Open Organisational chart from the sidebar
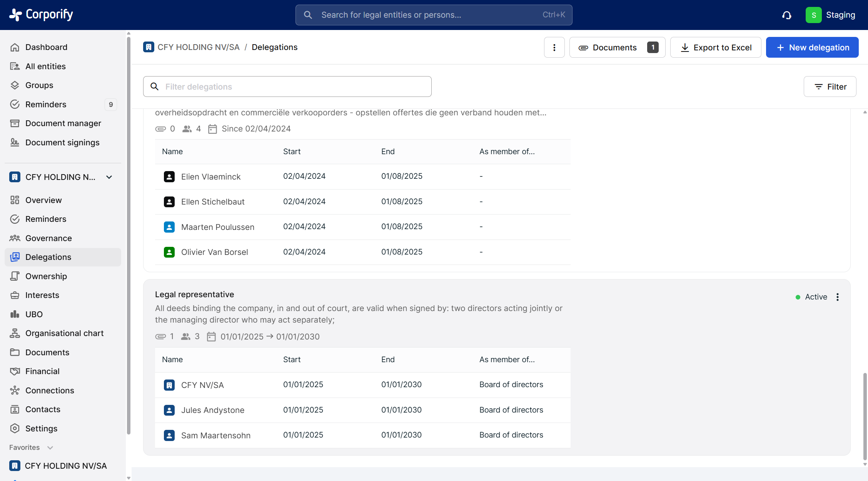This screenshot has width=868, height=481. 64,333
